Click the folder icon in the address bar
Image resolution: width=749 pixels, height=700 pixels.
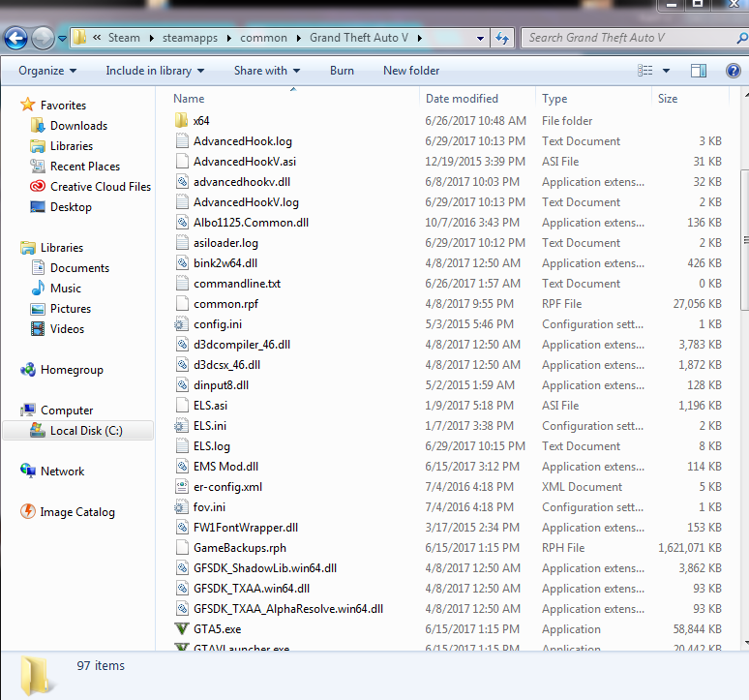coord(79,38)
